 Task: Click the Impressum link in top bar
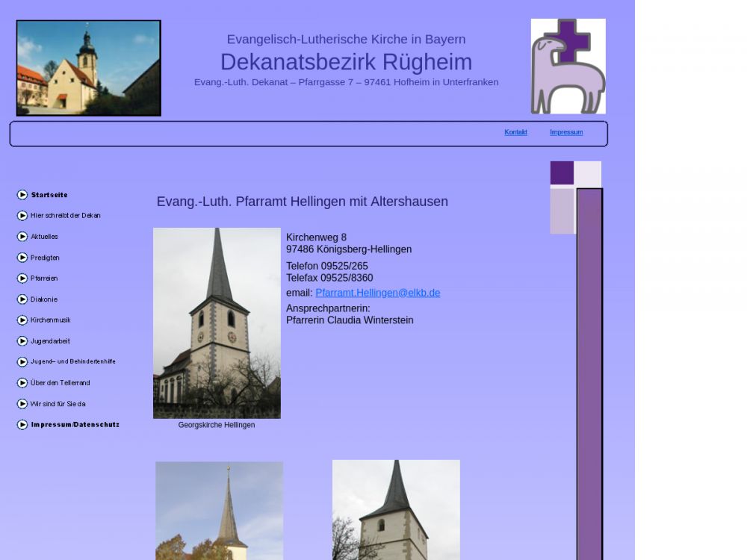click(566, 132)
